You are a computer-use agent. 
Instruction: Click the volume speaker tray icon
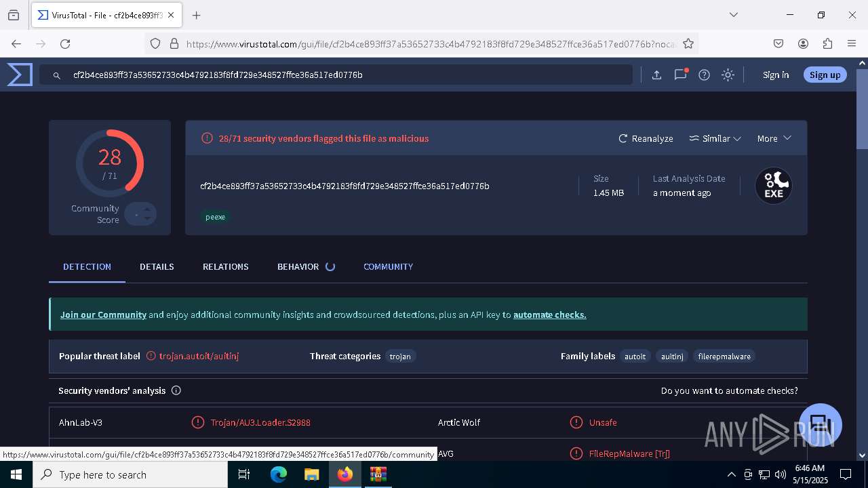pyautogui.click(x=781, y=474)
